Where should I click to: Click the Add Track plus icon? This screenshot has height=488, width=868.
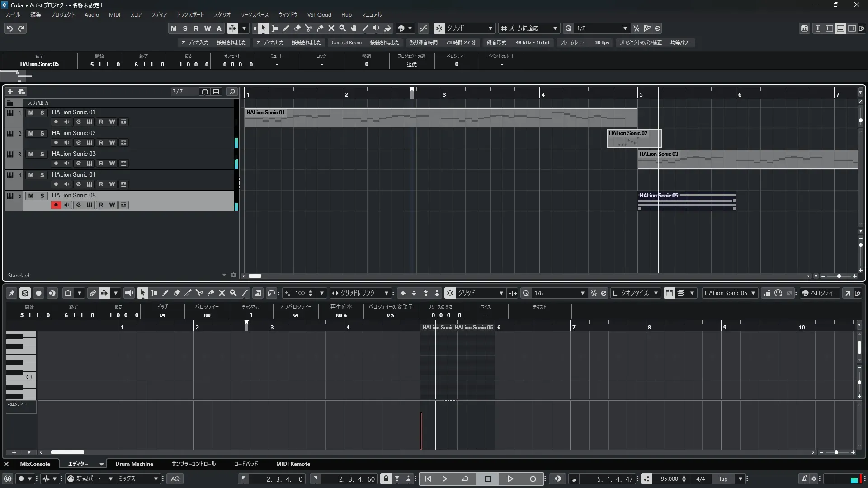click(x=10, y=92)
